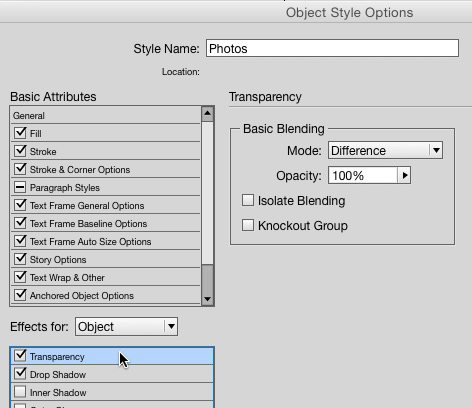Select Text Wrap & Other label
The image size is (472, 408).
(x=67, y=278)
